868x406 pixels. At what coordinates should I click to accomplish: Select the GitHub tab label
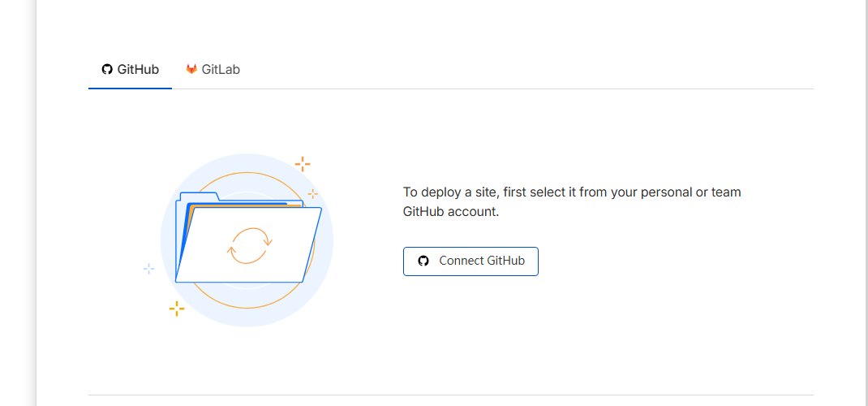(138, 70)
